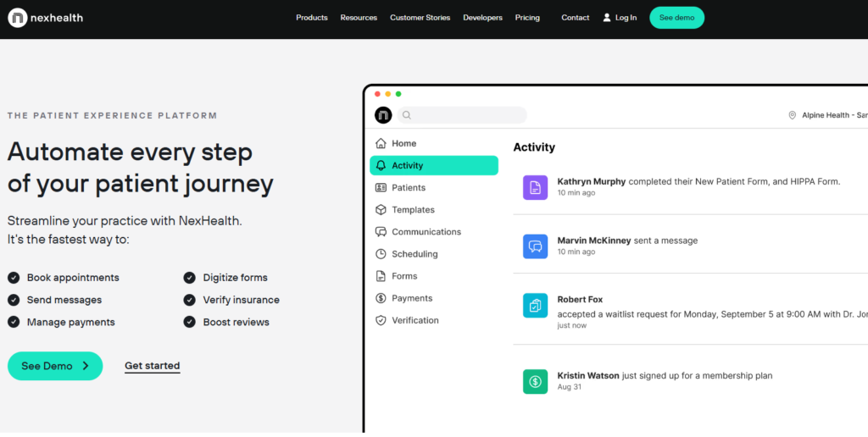Click the waitlist icon beside Robert Fox

(x=535, y=305)
